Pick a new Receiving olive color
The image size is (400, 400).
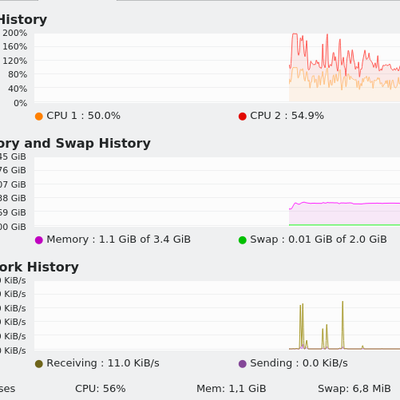click(x=39, y=364)
